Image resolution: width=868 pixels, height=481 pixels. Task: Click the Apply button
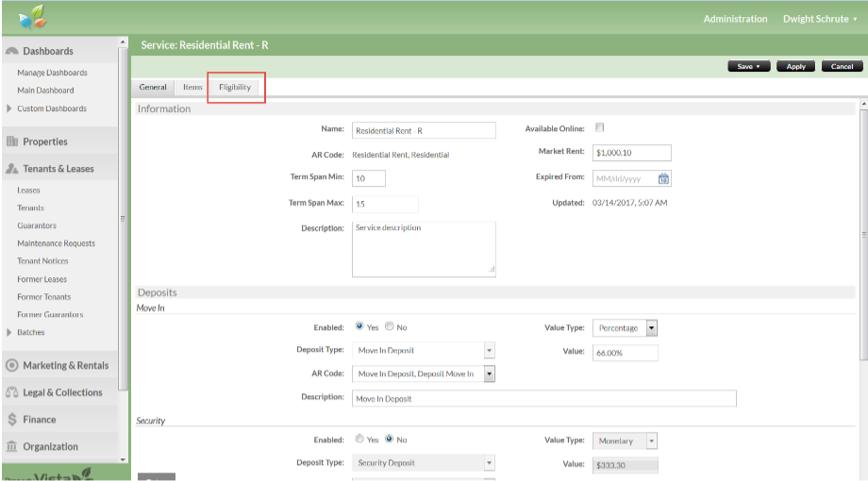[x=796, y=67]
